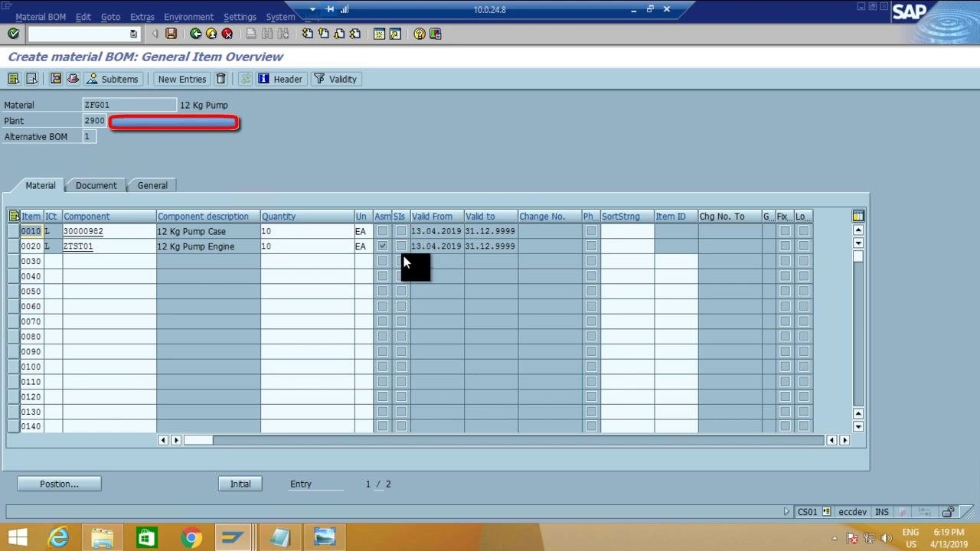Click the Last Page navigation icon
The width and height of the screenshot is (980, 551).
tap(354, 34)
